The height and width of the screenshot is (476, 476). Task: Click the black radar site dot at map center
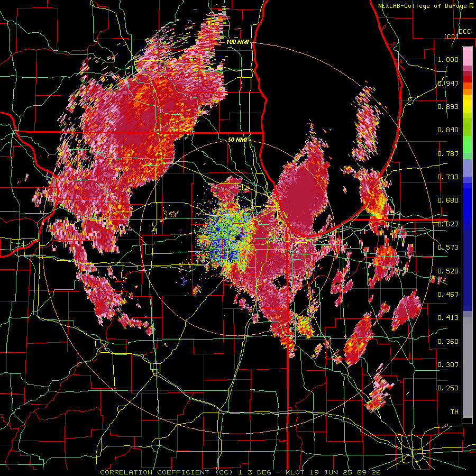point(237,237)
